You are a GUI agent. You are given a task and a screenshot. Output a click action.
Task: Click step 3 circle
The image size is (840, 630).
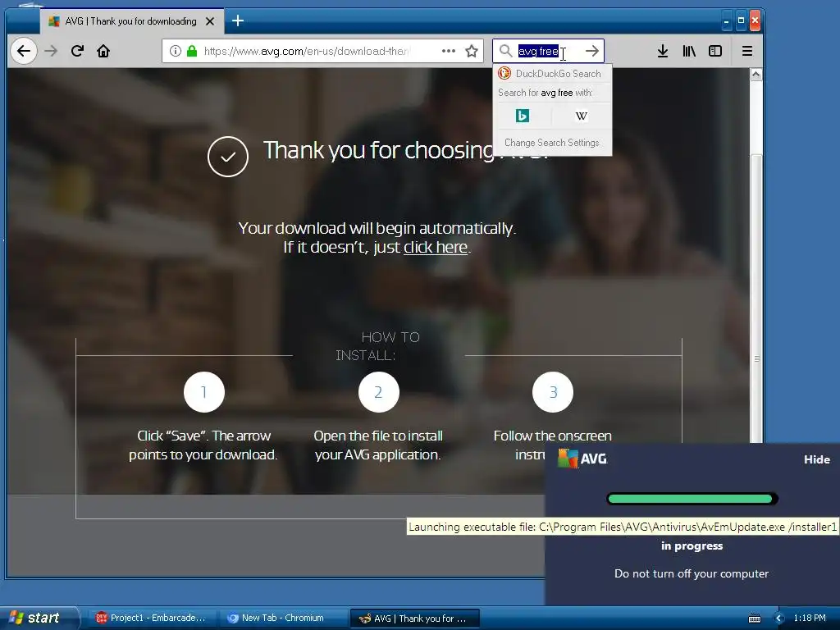click(553, 392)
